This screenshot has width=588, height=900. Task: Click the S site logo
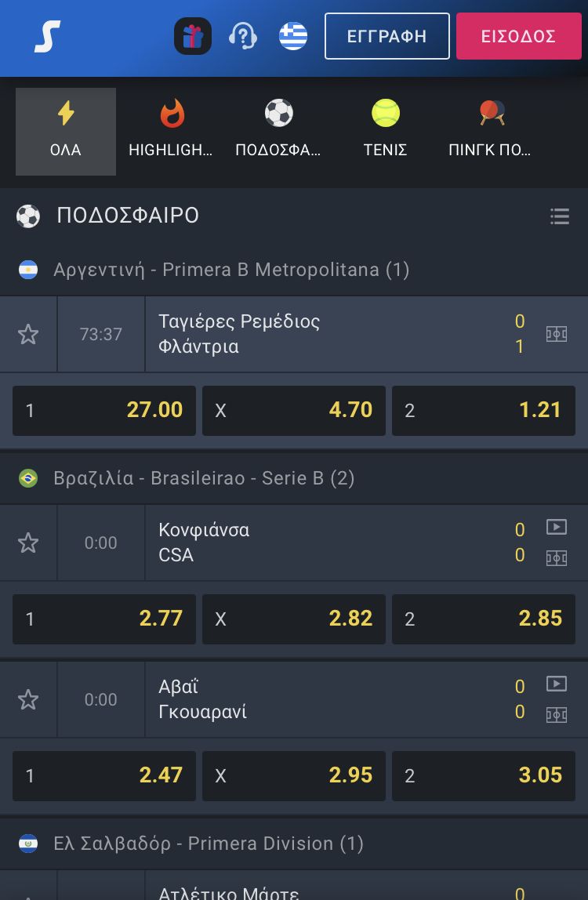pos(47,37)
